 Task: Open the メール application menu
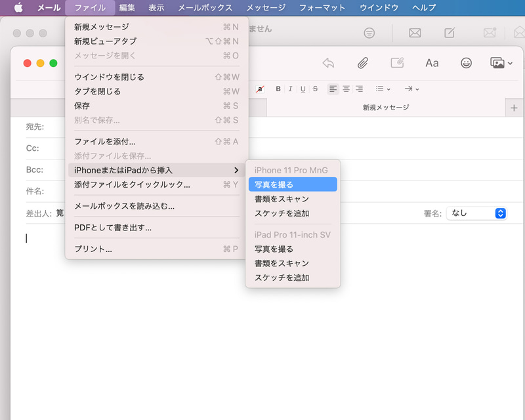pyautogui.click(x=49, y=7)
